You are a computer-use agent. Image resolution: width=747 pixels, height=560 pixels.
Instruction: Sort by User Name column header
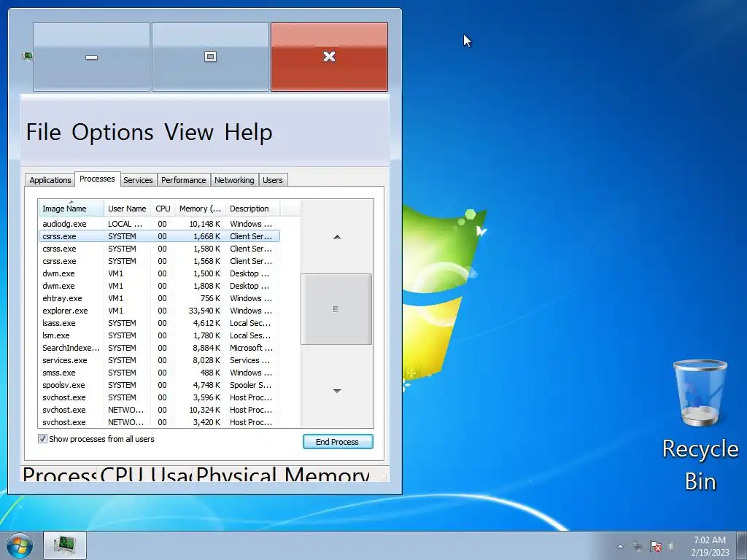tap(127, 209)
